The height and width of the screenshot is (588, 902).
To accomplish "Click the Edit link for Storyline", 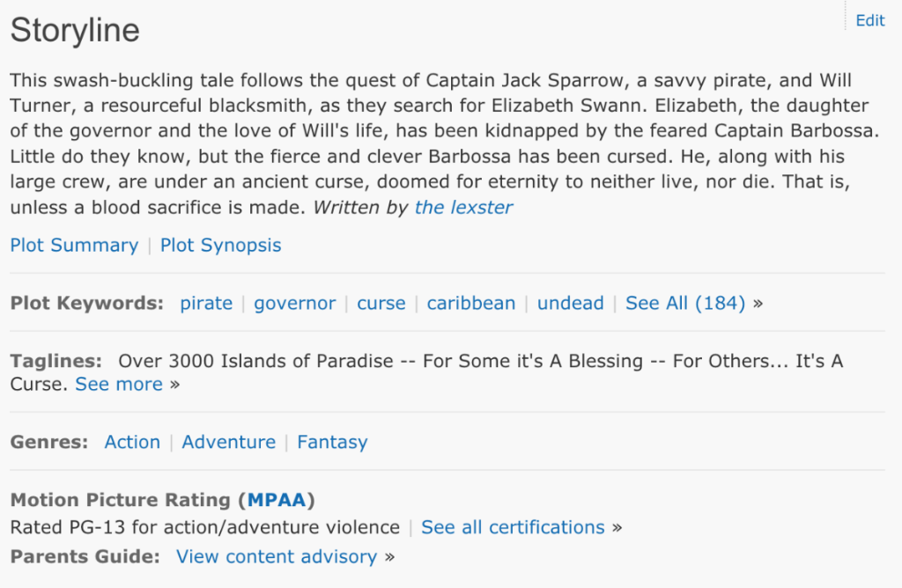I will (869, 20).
